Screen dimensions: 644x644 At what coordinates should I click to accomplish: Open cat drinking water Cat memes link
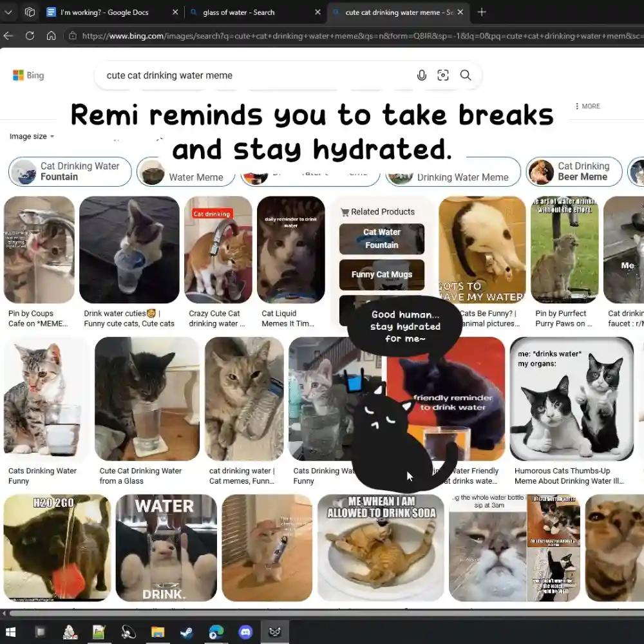click(x=242, y=476)
